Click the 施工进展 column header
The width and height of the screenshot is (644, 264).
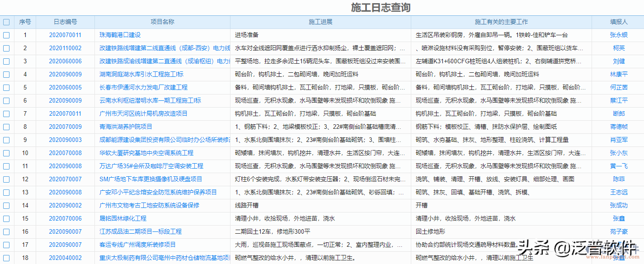click(x=321, y=22)
